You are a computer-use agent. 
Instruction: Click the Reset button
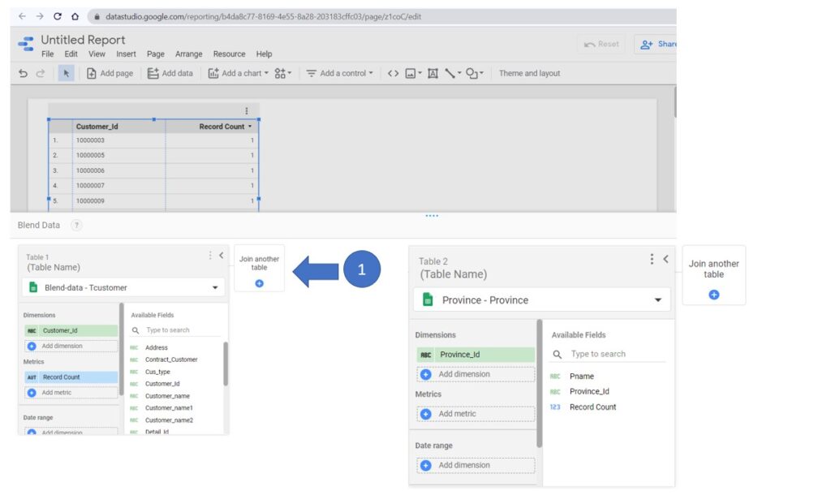pyautogui.click(x=601, y=44)
